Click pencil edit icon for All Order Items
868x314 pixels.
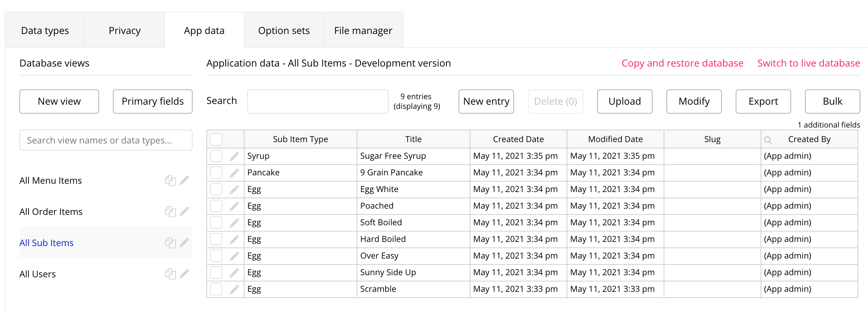click(x=184, y=211)
